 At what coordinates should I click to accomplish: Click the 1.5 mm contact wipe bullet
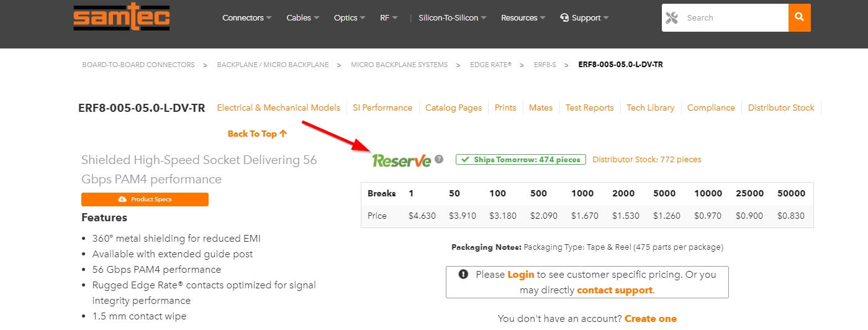[139, 316]
